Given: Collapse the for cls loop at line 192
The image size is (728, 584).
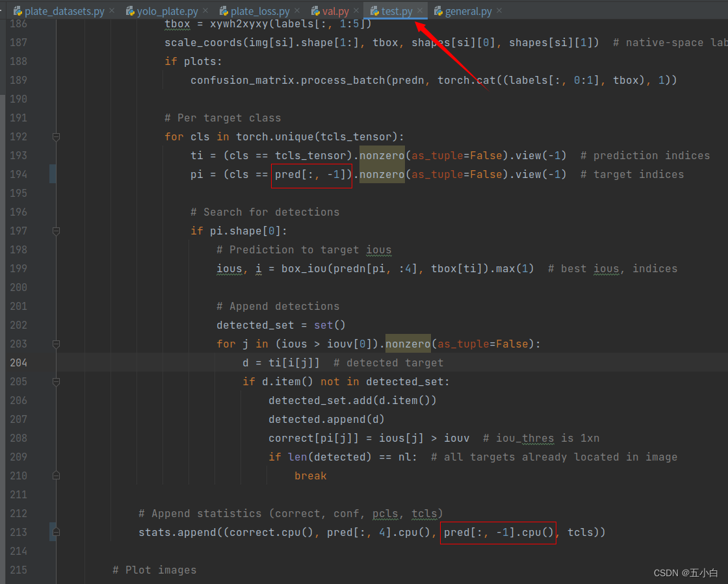Looking at the screenshot, I should (x=56, y=136).
